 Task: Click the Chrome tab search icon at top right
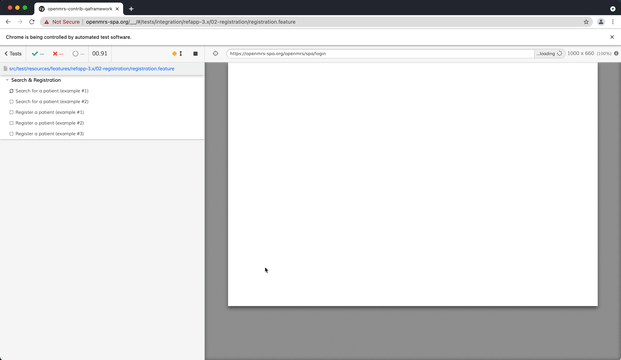613,8
